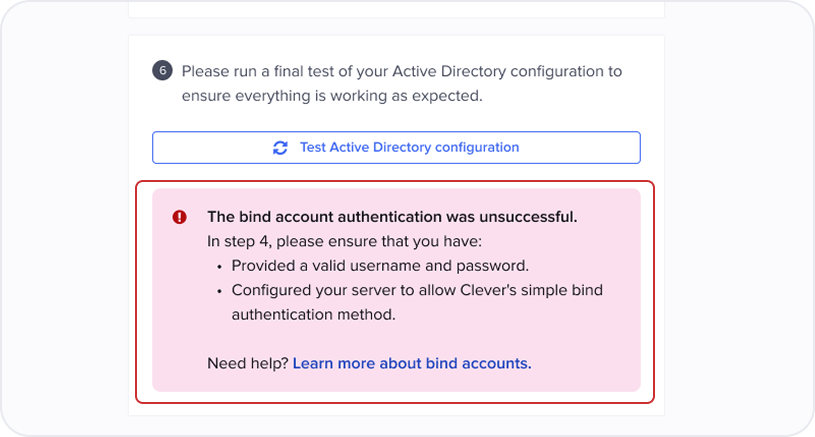The height and width of the screenshot is (437, 815).
Task: Click the 'Need help?' text
Action: pos(247,363)
